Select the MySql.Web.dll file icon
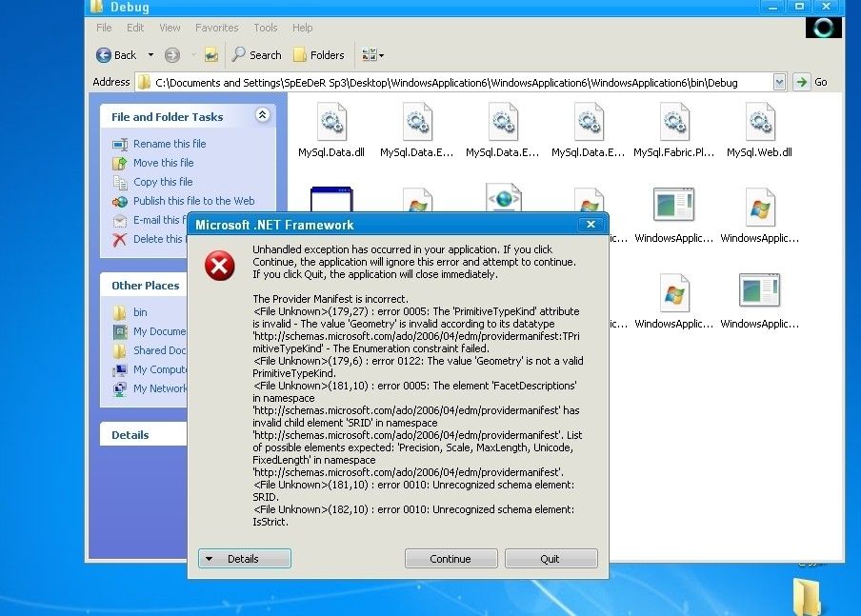Image resolution: width=861 pixels, height=616 pixels. (x=759, y=124)
